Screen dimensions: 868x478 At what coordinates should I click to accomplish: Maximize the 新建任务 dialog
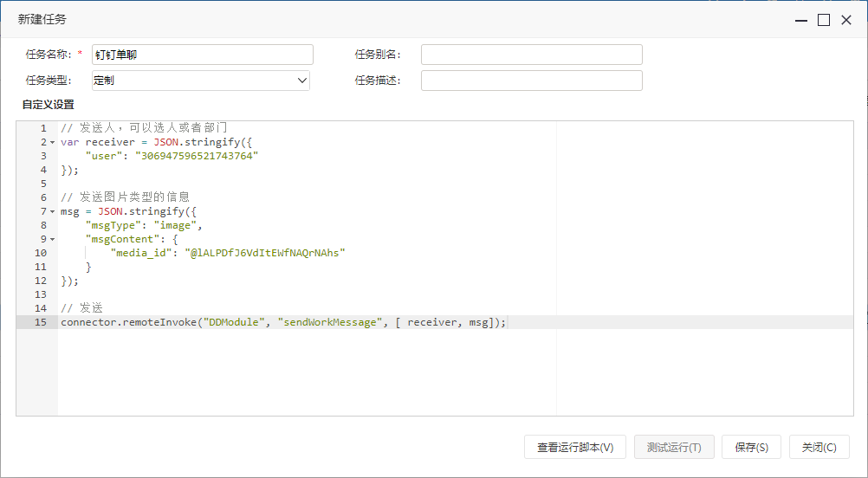click(824, 21)
